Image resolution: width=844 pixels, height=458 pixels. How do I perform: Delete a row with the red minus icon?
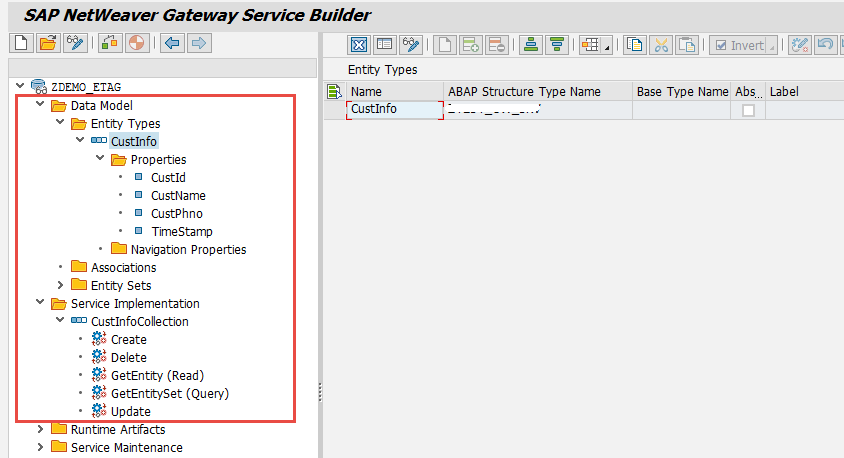pyautogui.click(x=497, y=45)
